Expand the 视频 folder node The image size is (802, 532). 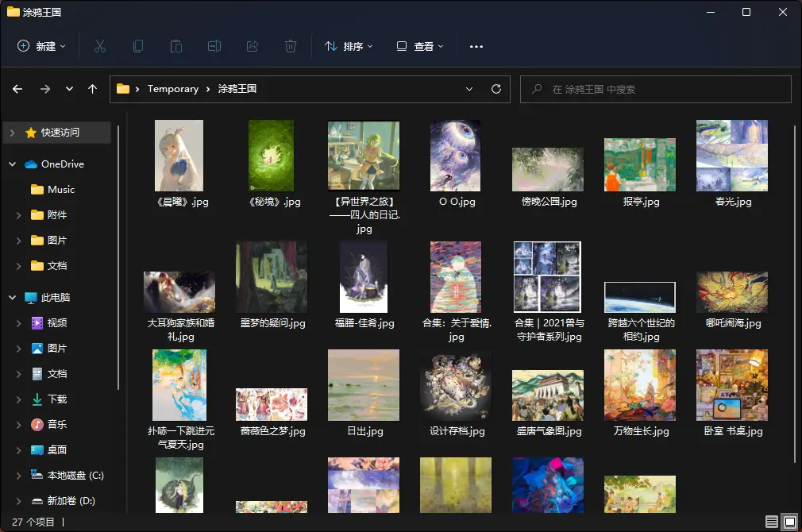coord(19,323)
